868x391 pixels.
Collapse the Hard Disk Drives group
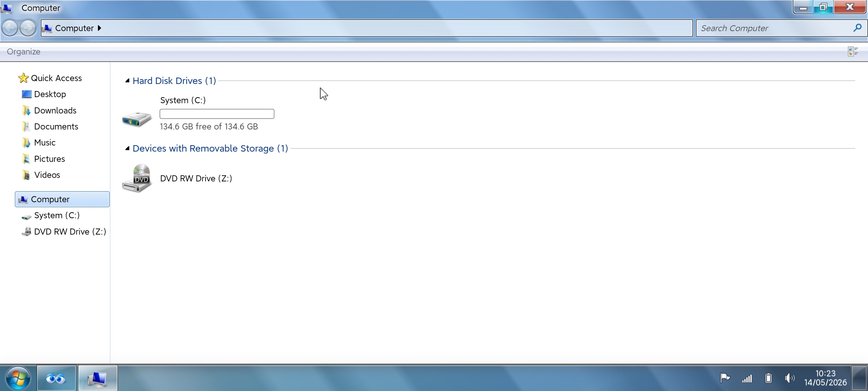click(x=127, y=81)
